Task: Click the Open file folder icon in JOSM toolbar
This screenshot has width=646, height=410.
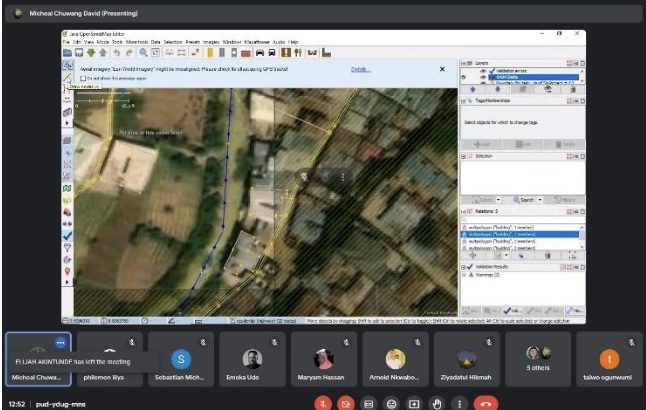Action: [x=67, y=53]
